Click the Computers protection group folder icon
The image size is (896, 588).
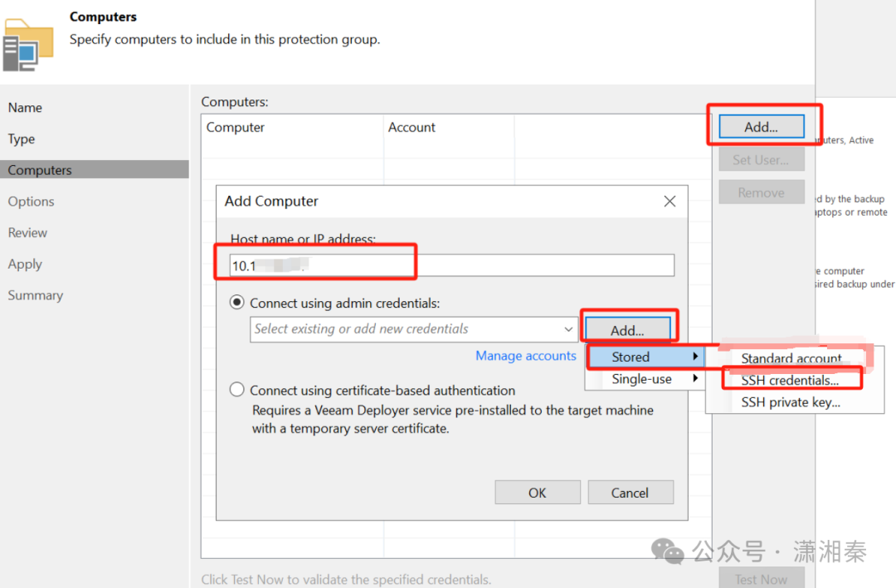click(27, 46)
